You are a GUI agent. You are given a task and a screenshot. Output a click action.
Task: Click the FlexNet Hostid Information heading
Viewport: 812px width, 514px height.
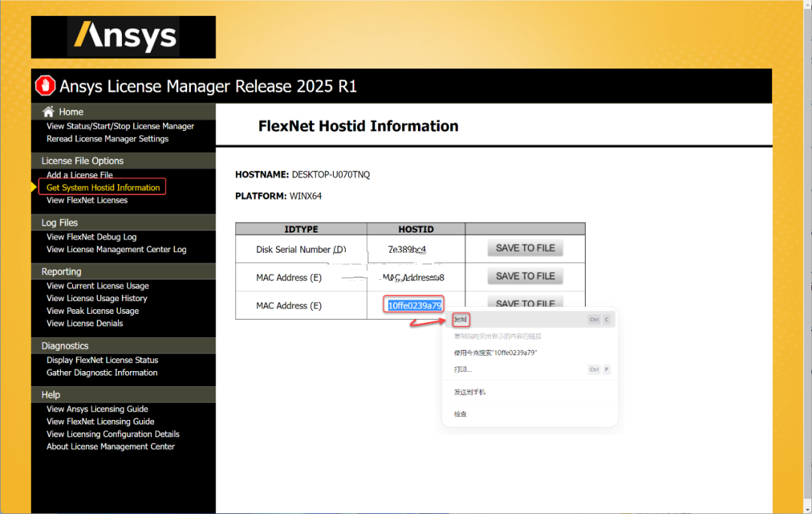coord(358,126)
